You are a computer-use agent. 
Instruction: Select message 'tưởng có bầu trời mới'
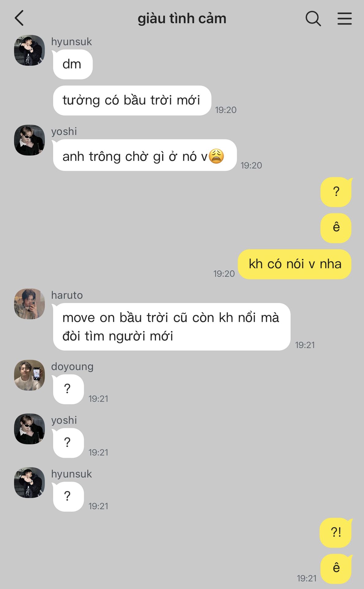[x=132, y=101]
